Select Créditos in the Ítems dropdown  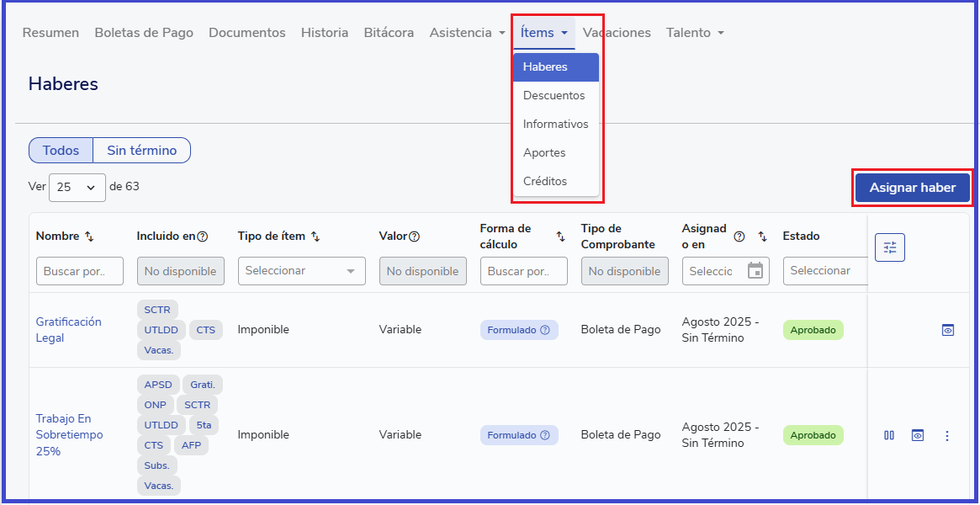[x=545, y=181]
